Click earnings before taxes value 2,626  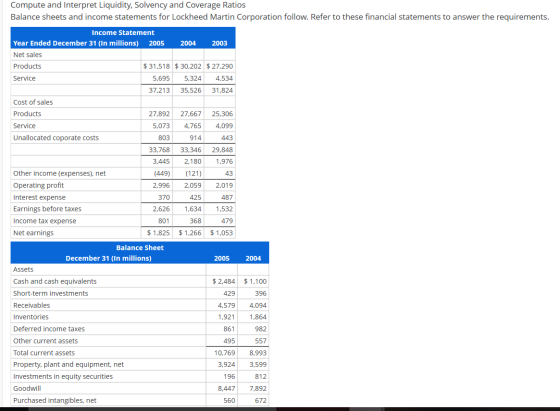point(161,209)
